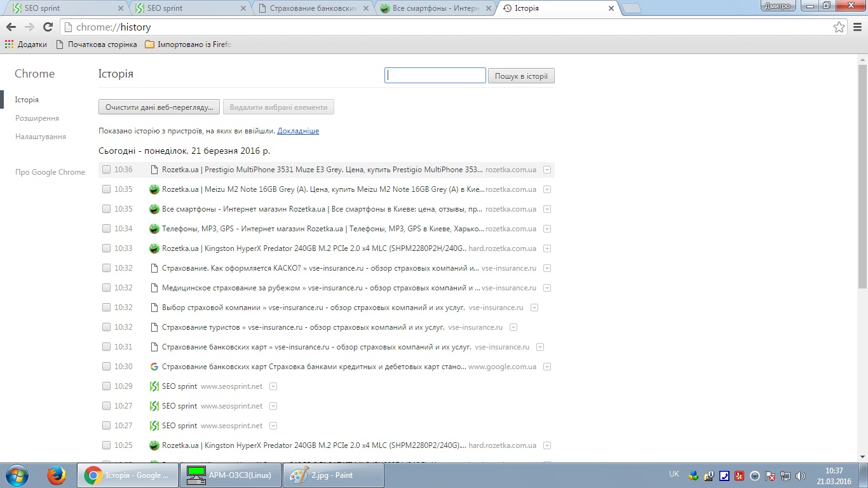Tick the 10:31 Страхование банковских карт checkbox

[106, 347]
